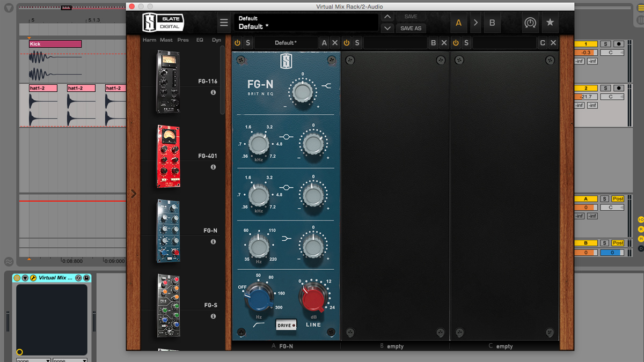Click track 2 title button in Ableton
Screen dimensions: 644x362
(586, 88)
